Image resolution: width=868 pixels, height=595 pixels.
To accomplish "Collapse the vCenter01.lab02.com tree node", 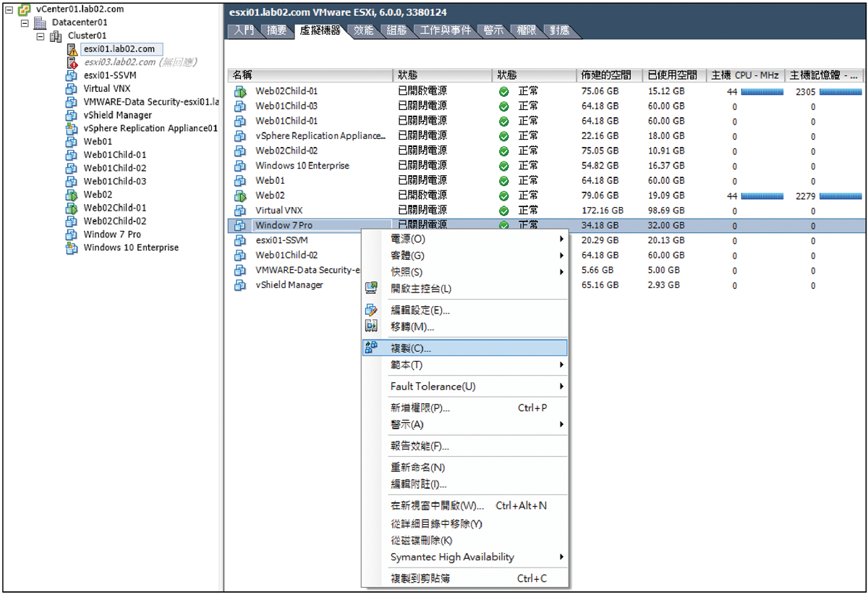I will tap(9, 9).
